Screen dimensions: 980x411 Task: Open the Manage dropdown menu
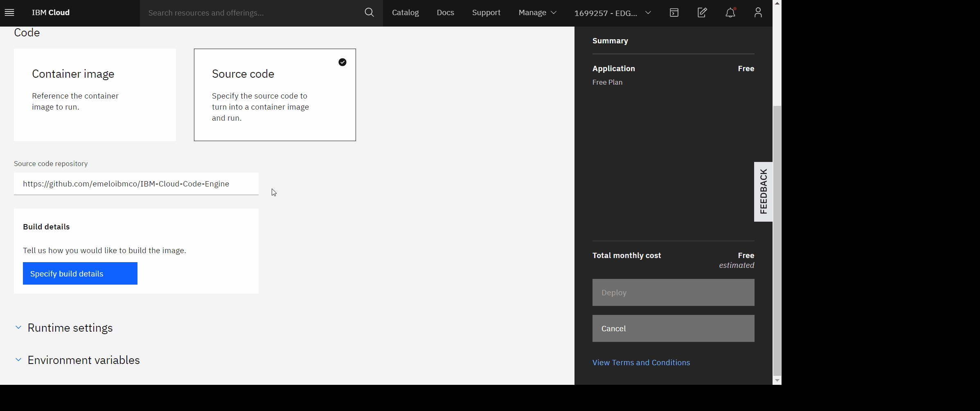[537, 13]
